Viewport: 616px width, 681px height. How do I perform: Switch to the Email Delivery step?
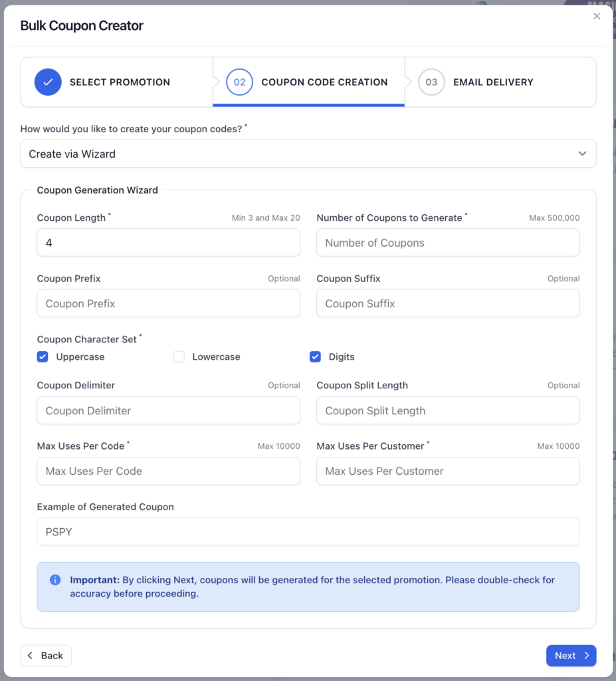pos(492,82)
